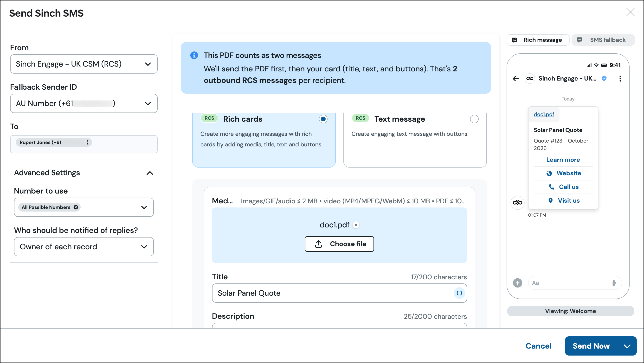
Task: Select the Rich cards radio button
Action: 323,119
